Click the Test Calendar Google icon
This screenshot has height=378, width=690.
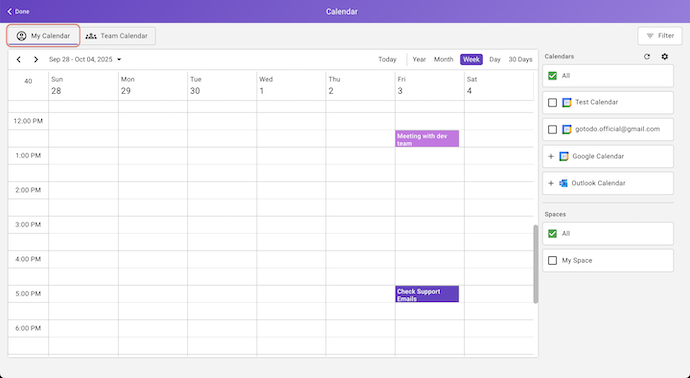(x=567, y=103)
